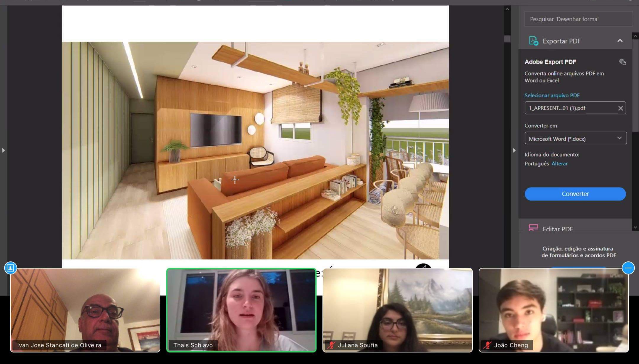Screen dimensions: 639x364
Task: Collapse the right tools pane arrow
Action: click(x=514, y=151)
